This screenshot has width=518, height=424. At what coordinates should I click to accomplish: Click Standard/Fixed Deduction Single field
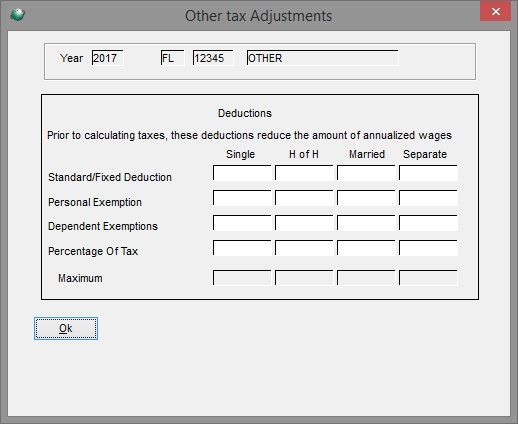click(x=242, y=173)
